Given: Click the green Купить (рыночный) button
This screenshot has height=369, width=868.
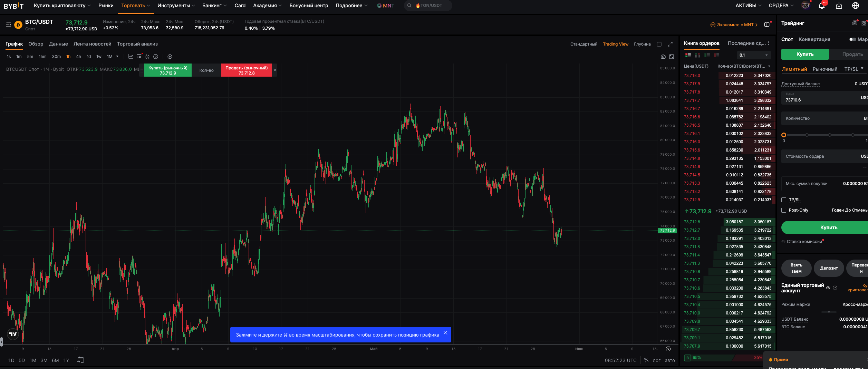Looking at the screenshot, I should pyautogui.click(x=168, y=70).
